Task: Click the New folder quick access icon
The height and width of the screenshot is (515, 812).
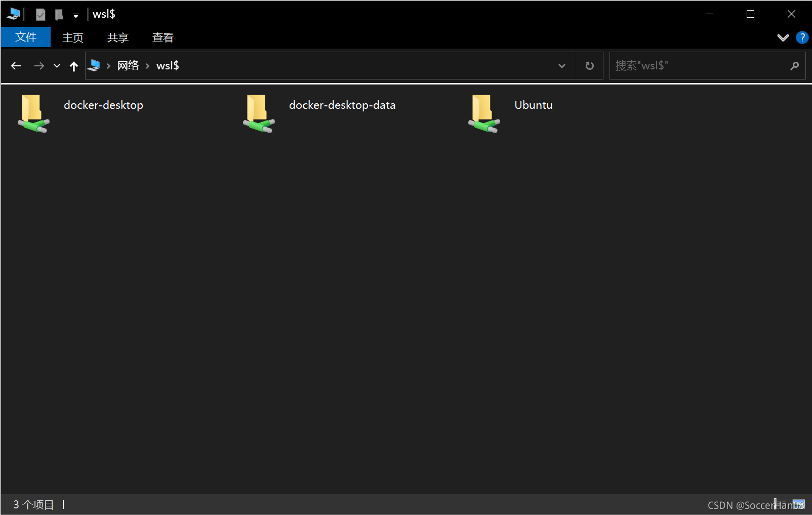Action: 59,15
